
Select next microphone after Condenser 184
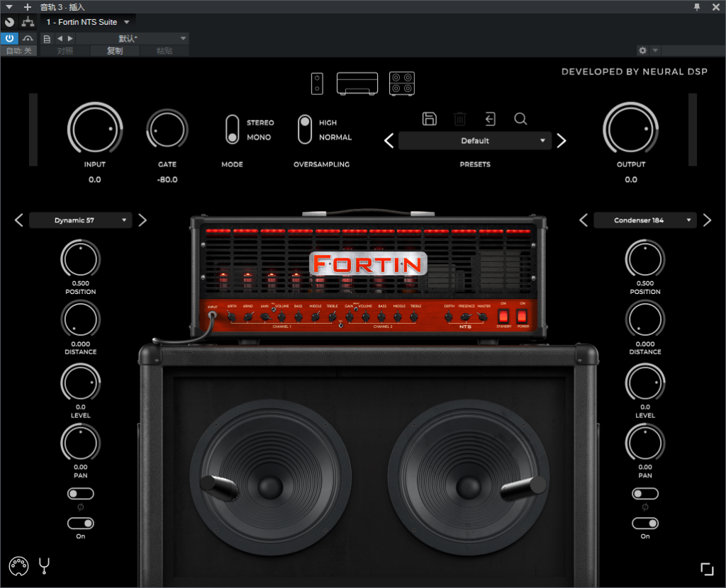pyautogui.click(x=707, y=220)
